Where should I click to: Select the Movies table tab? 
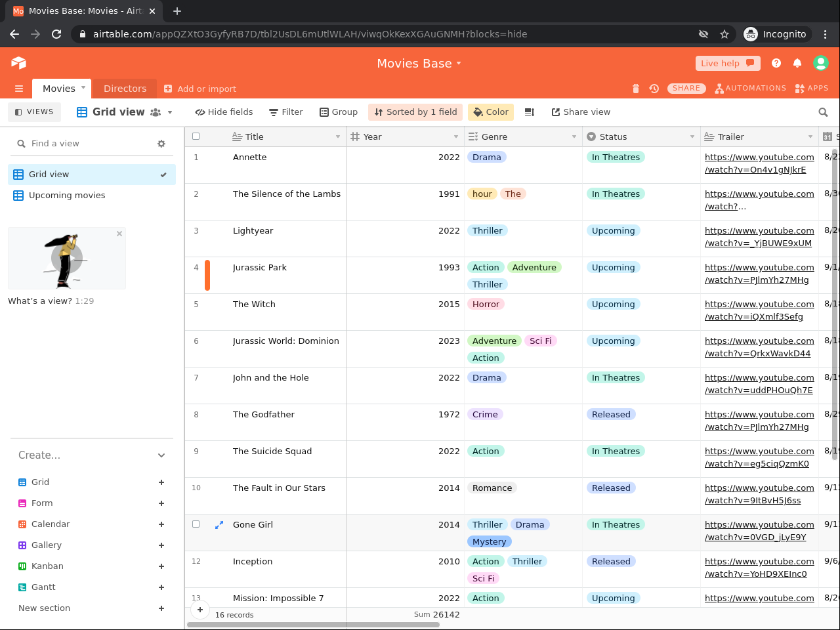[59, 89]
